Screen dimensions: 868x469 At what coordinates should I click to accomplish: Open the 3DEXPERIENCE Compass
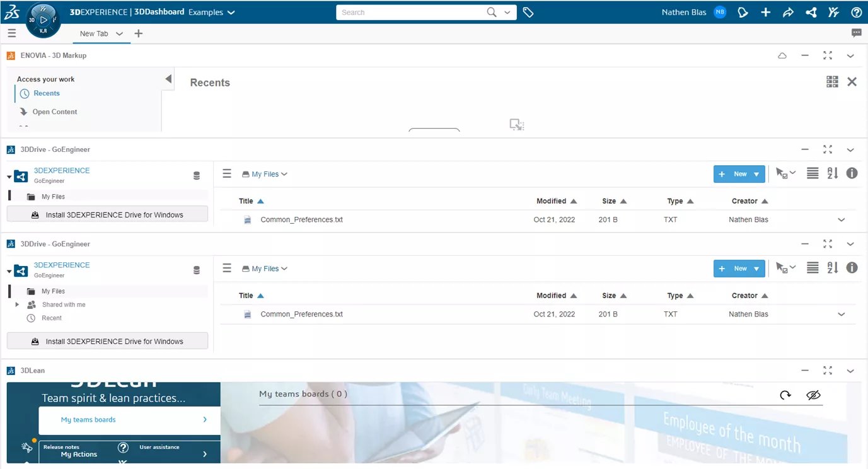point(43,20)
